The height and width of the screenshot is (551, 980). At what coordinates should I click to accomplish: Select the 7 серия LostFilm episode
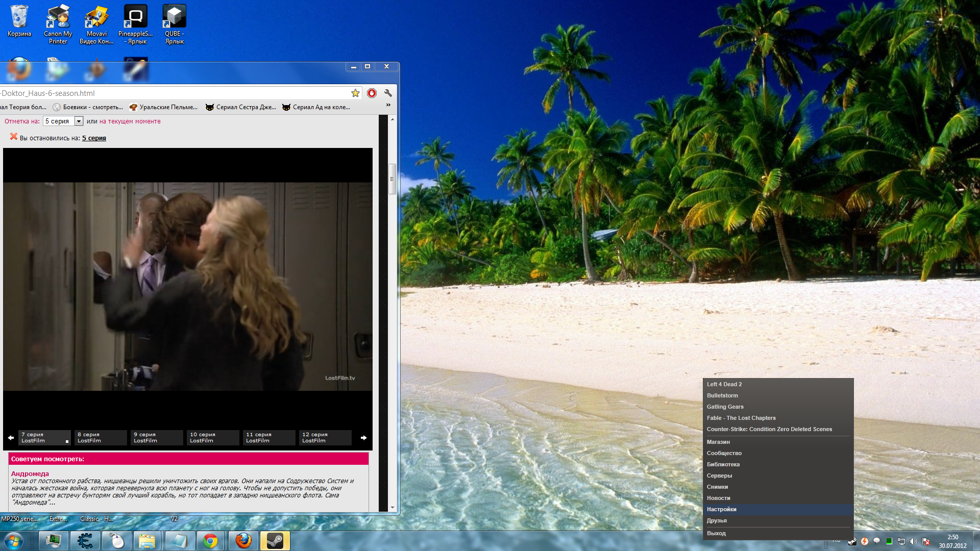pyautogui.click(x=45, y=438)
